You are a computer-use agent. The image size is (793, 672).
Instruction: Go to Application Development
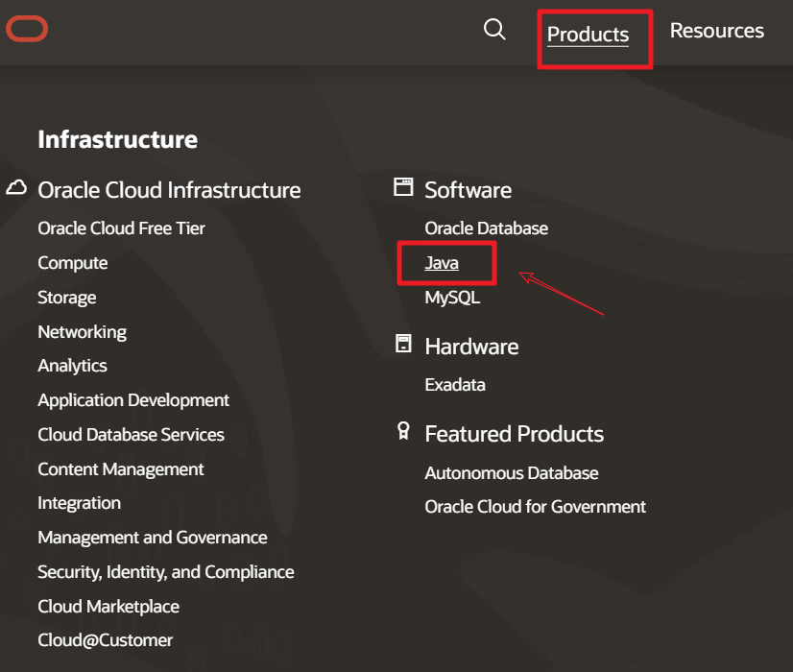tap(133, 400)
